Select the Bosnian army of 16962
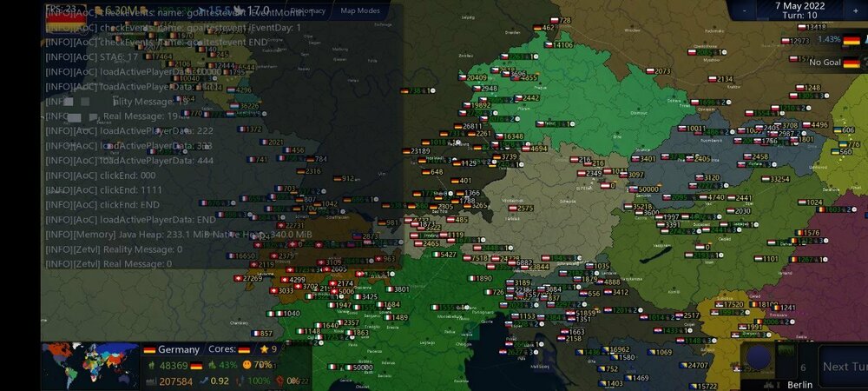 pos(615,350)
